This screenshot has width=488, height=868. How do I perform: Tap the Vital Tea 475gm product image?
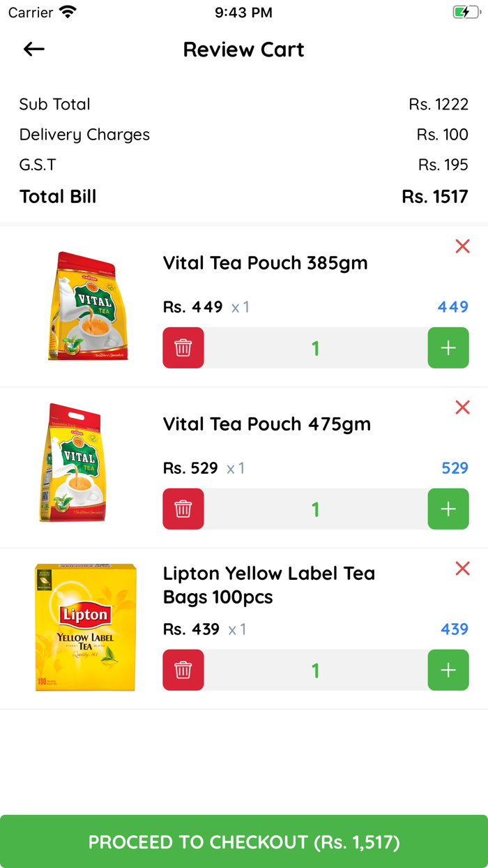pyautogui.click(x=85, y=465)
